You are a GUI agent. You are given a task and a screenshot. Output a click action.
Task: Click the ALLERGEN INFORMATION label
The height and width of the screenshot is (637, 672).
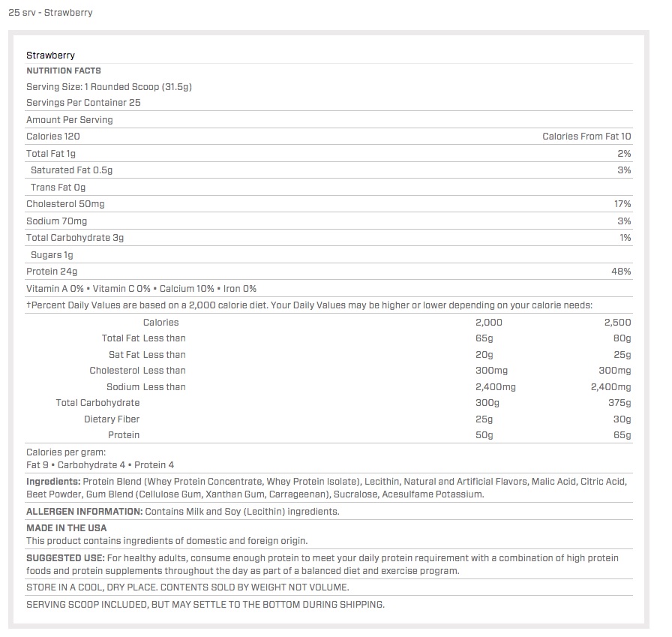(84, 512)
